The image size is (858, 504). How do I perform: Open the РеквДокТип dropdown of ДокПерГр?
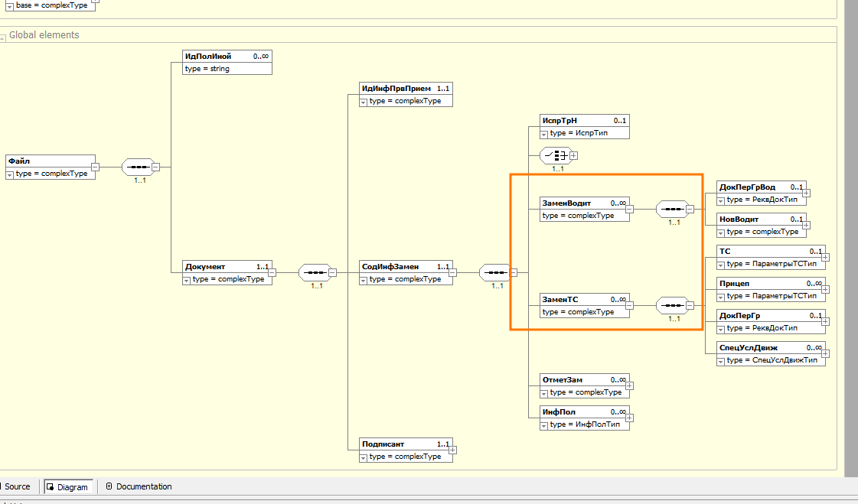pos(721,330)
